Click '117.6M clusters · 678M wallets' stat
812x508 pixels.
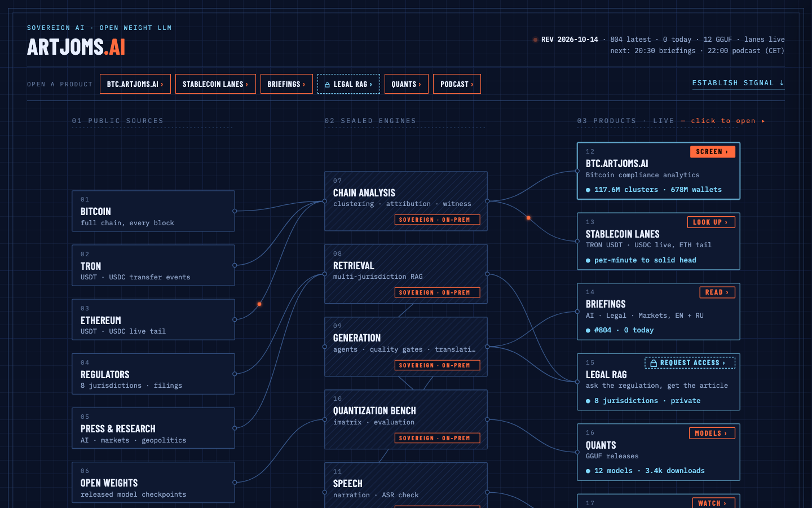(x=657, y=190)
